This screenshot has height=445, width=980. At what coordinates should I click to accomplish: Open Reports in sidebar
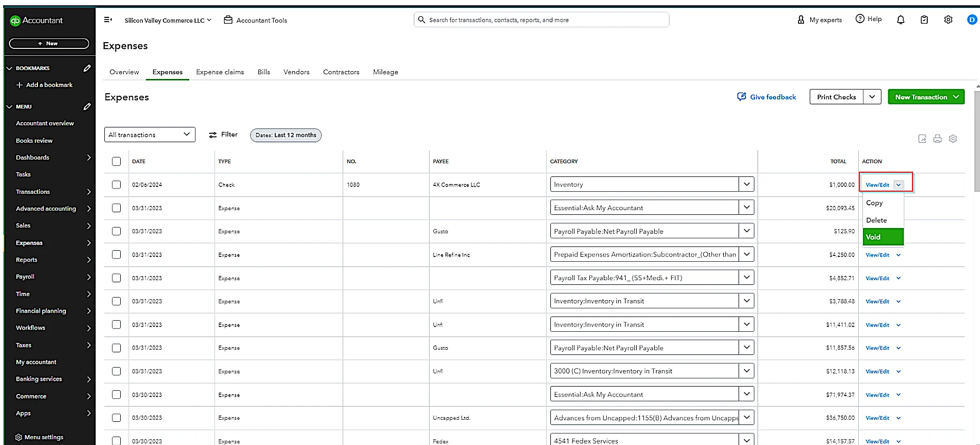[26, 260]
